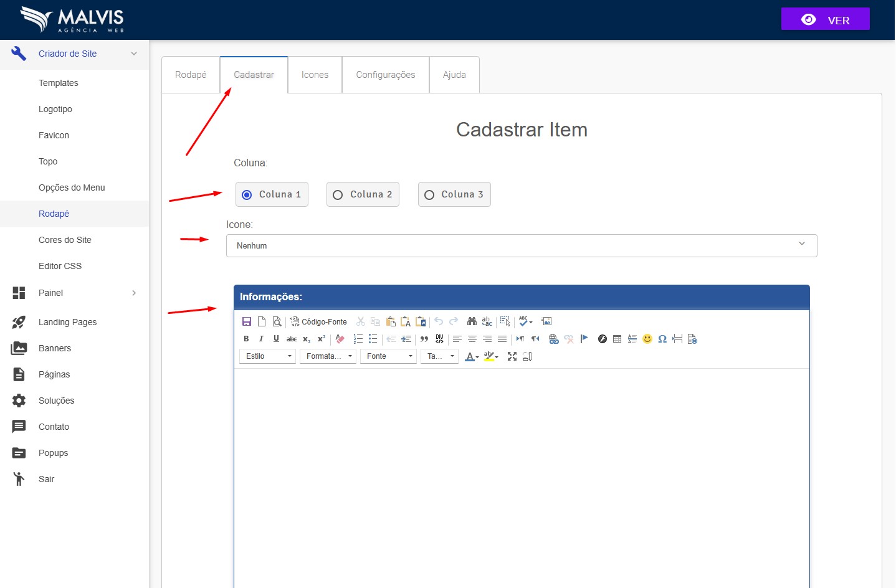Open the text color picker

tap(471, 356)
